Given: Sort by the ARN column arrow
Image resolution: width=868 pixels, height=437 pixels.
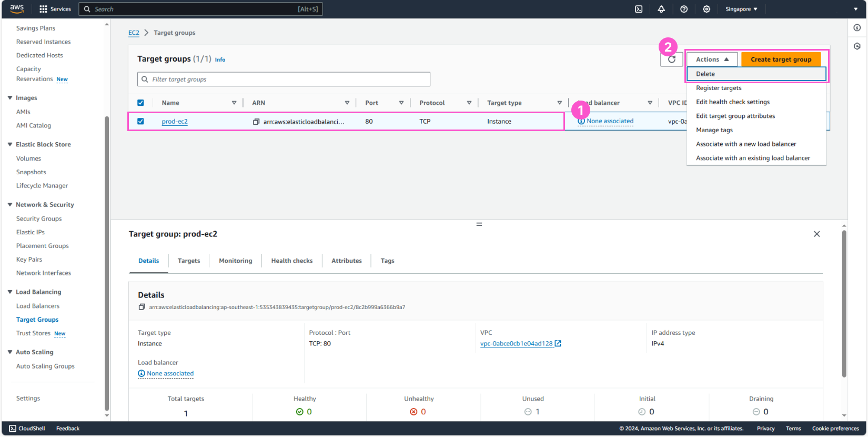Looking at the screenshot, I should pos(347,103).
